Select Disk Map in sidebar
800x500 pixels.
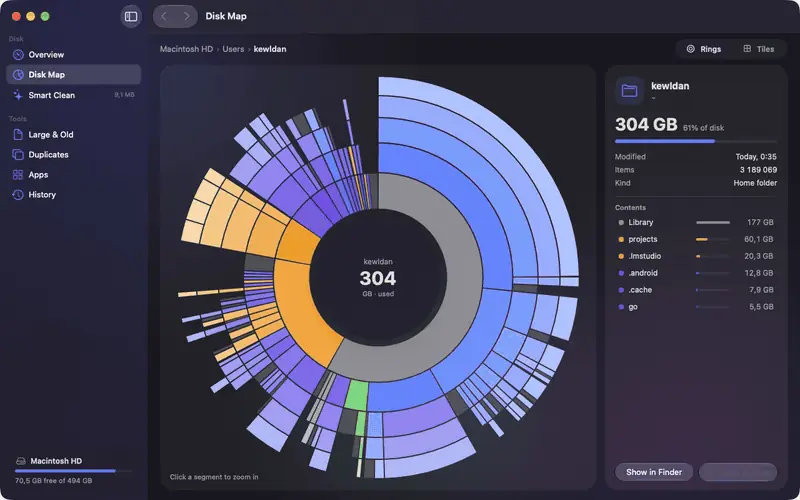click(x=73, y=74)
